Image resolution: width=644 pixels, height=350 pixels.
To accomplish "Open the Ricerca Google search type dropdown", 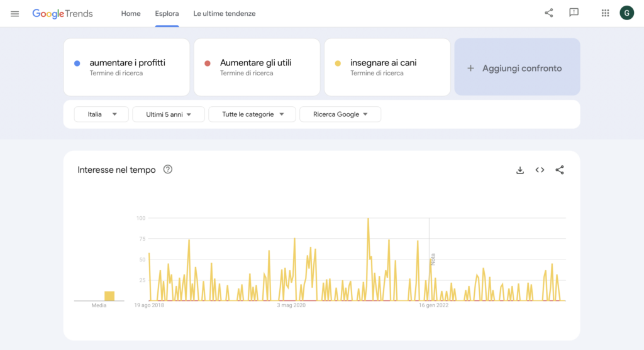I will click(x=340, y=114).
